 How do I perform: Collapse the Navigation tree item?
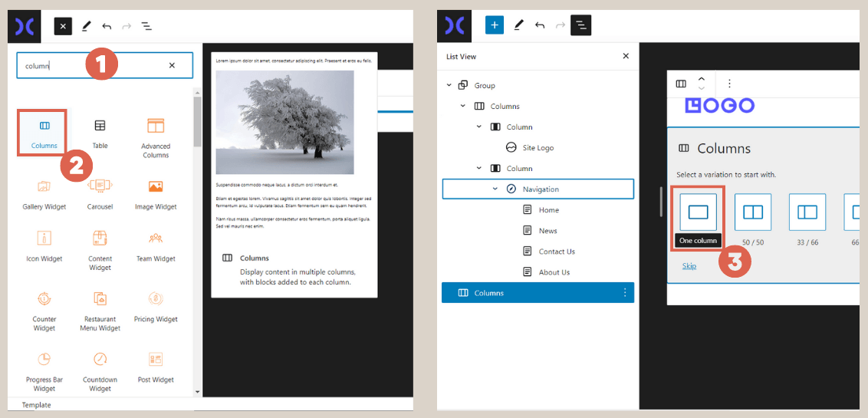[495, 189]
